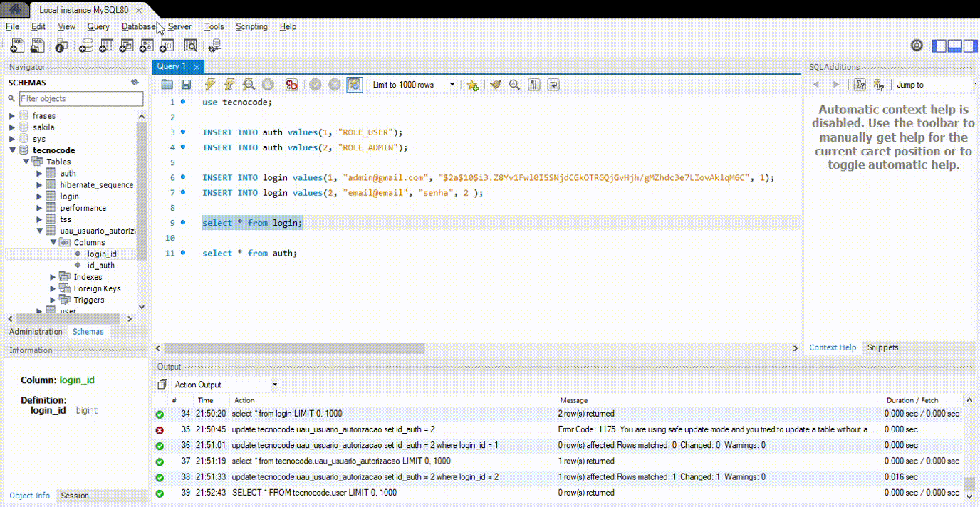Create a new SQL tab
The image size is (980, 507).
(17, 46)
